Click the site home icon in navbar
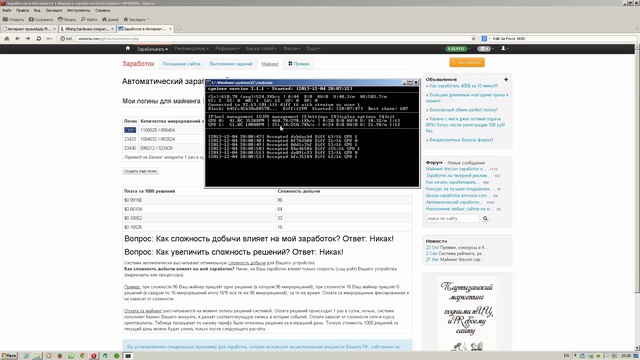The width and height of the screenshot is (640, 360). coord(128,48)
